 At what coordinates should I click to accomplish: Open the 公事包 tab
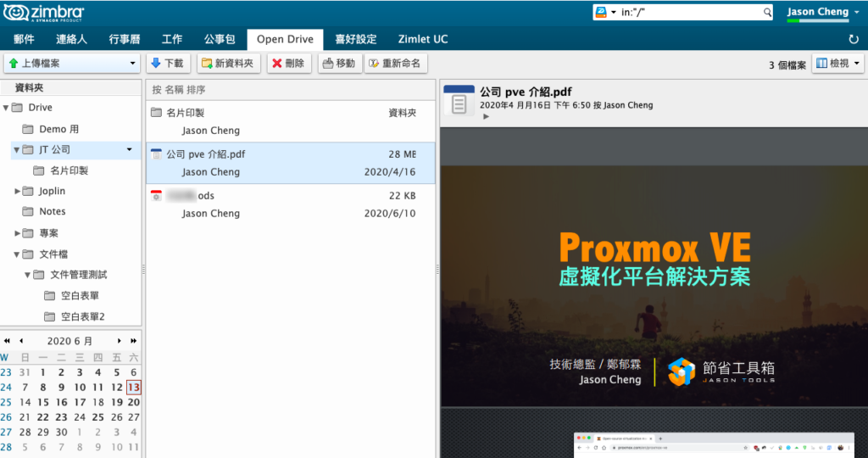[x=220, y=39]
